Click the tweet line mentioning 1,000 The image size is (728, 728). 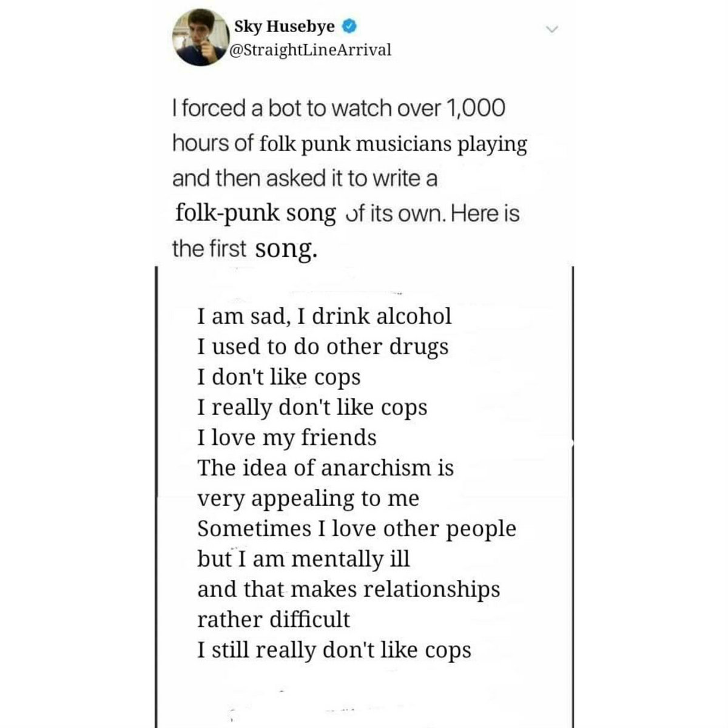(x=339, y=109)
